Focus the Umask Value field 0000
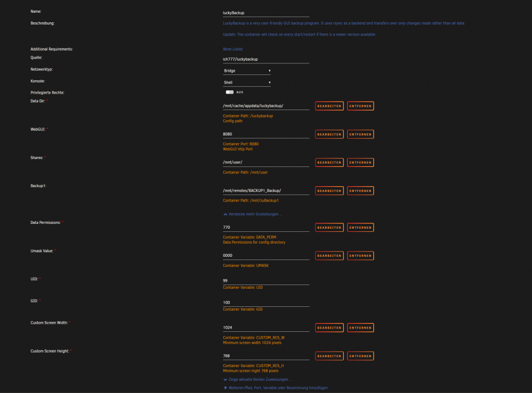The width and height of the screenshot is (532, 393). (x=266, y=256)
